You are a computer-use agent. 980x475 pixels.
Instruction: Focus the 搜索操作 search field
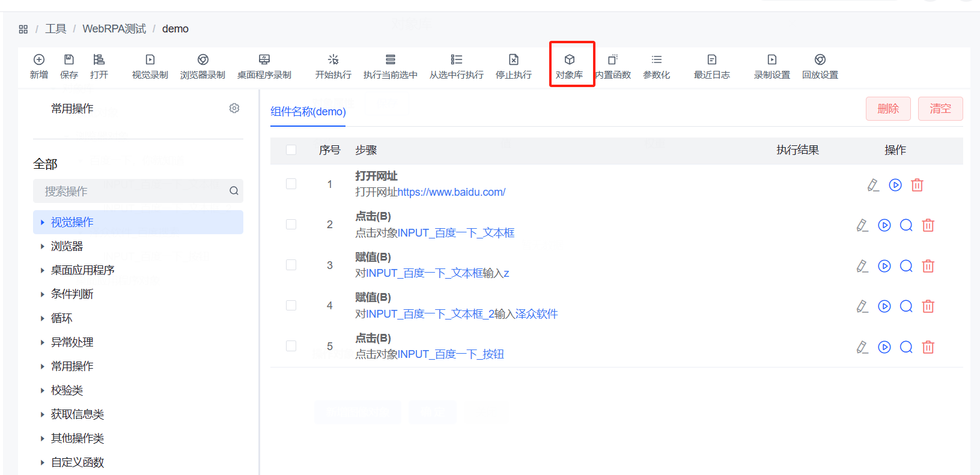[132, 191]
